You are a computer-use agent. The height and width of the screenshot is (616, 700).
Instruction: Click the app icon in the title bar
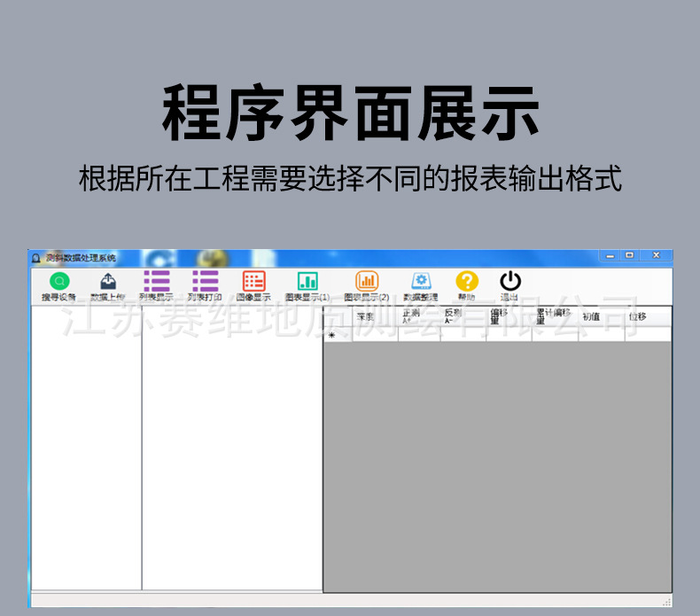(x=36, y=258)
